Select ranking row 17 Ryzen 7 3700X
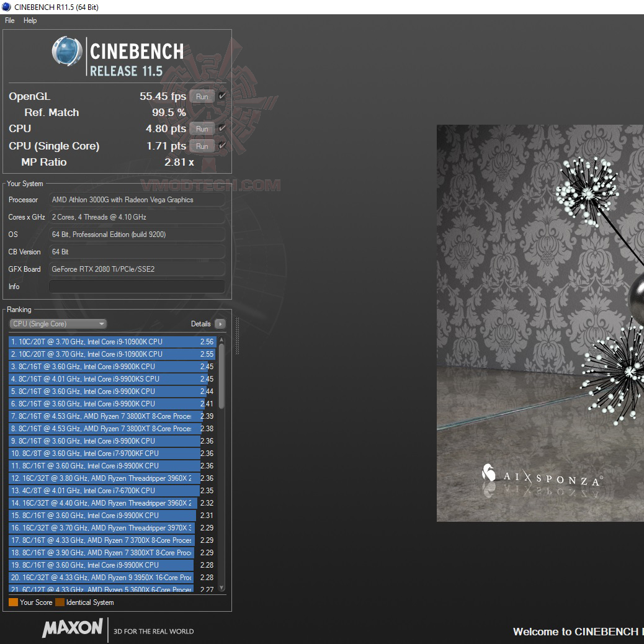644x644 pixels. coord(112,540)
